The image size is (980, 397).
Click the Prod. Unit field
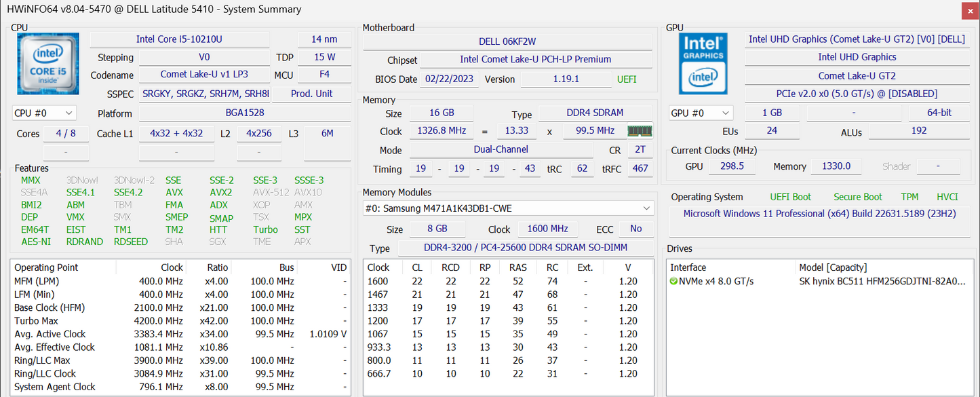pos(311,94)
